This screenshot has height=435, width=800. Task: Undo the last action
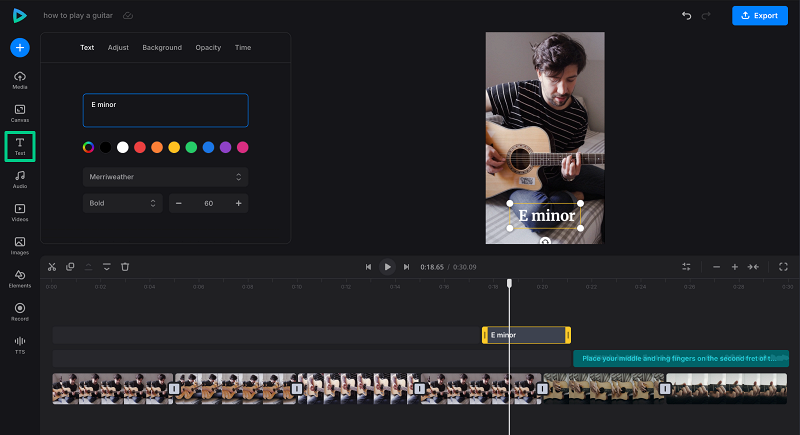point(687,16)
